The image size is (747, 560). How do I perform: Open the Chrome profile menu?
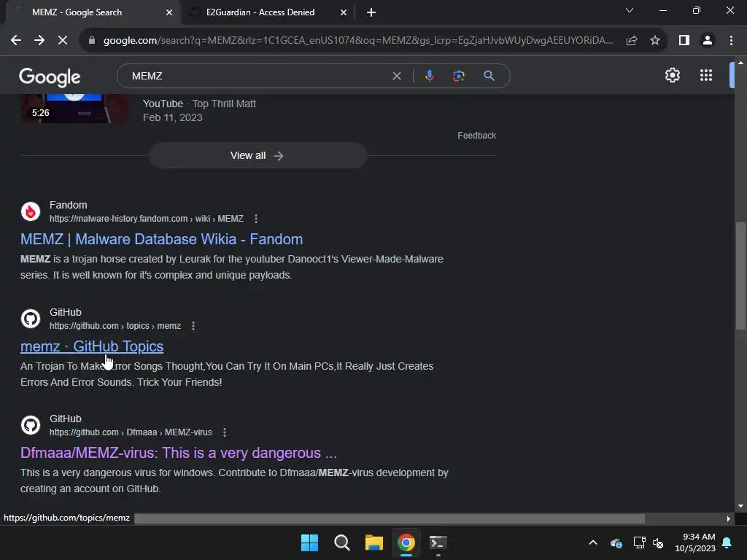pyautogui.click(x=708, y=41)
